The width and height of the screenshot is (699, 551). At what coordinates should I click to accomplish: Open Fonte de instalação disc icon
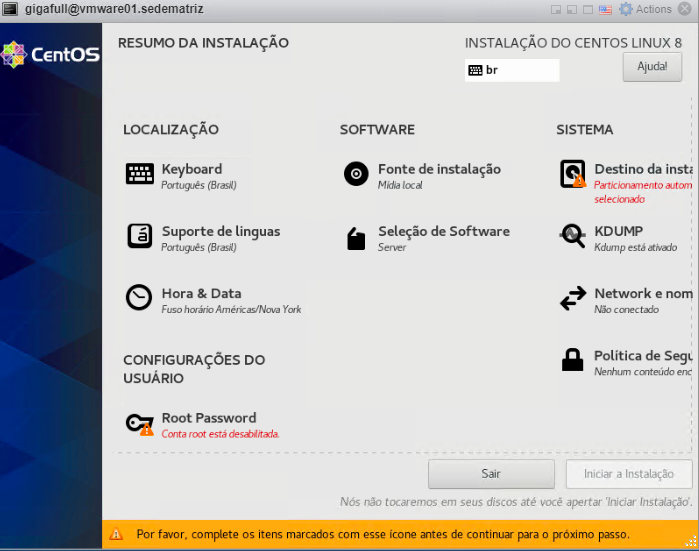[356, 174]
